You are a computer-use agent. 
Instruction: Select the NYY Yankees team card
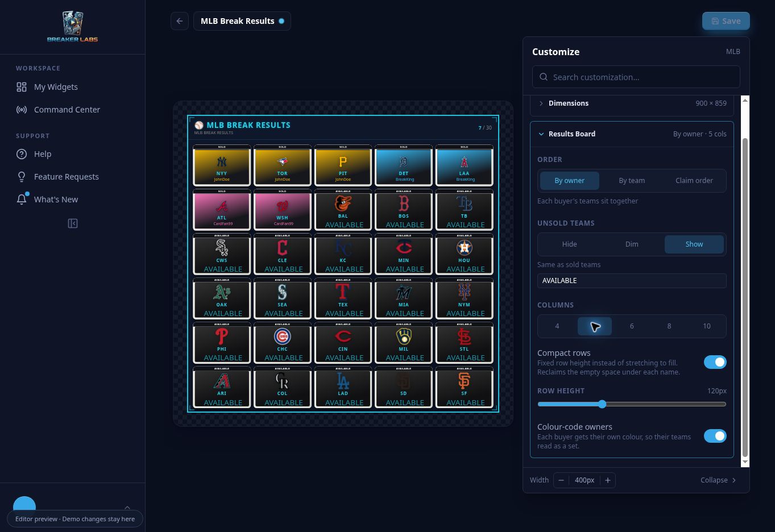(222, 165)
